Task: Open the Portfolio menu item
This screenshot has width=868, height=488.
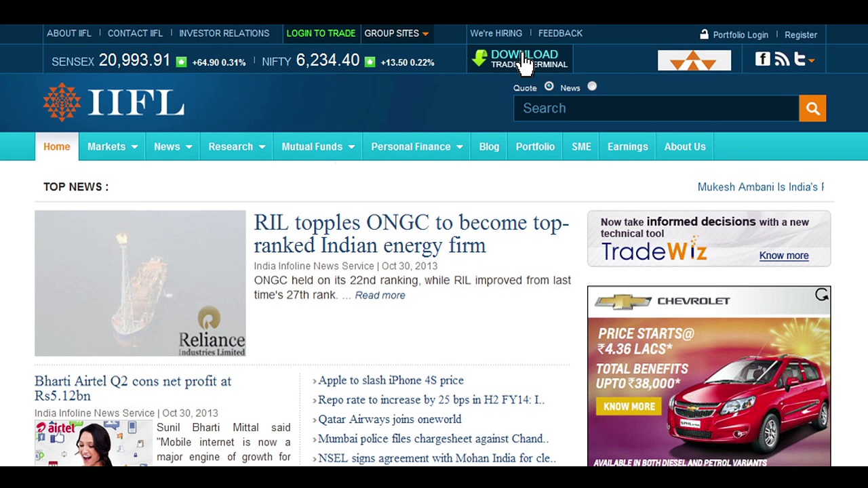Action: click(x=535, y=146)
